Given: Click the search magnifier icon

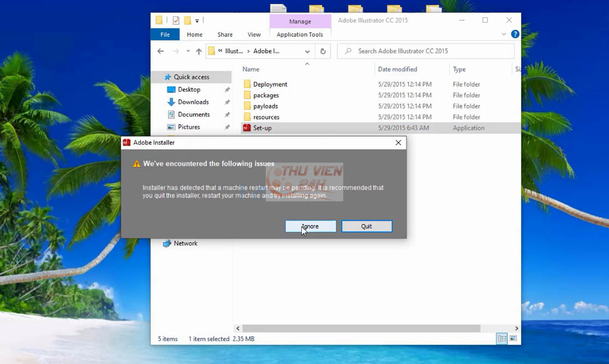Looking at the screenshot, I should click(348, 51).
